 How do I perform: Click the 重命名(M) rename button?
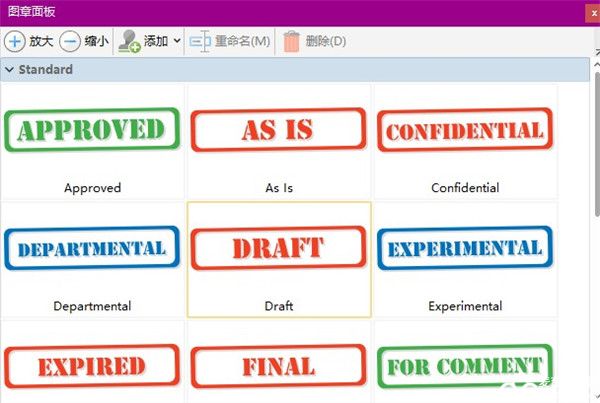click(242, 41)
